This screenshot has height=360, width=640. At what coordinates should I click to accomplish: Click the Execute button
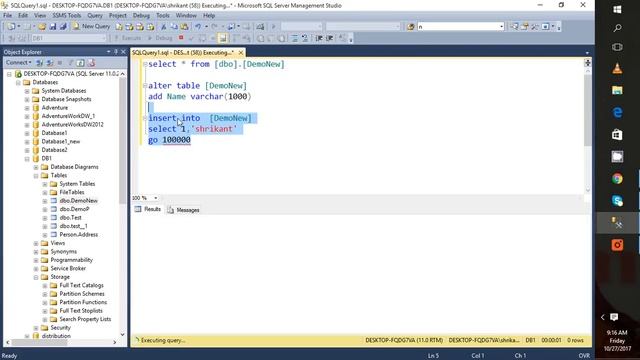coord(127,38)
